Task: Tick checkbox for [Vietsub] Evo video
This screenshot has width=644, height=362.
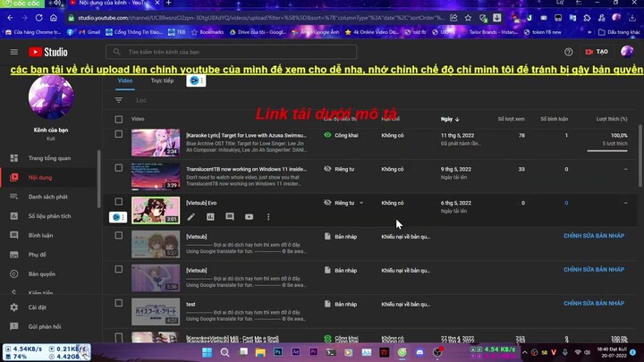Action: (119, 201)
